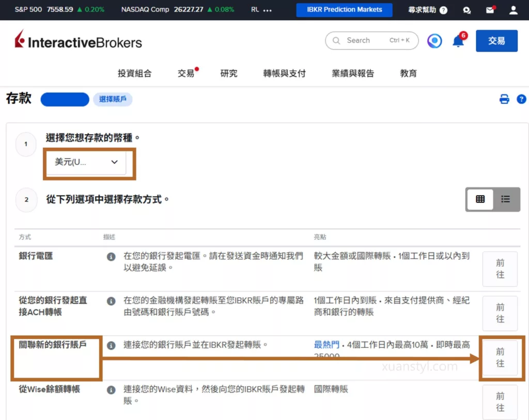Click the 亮點 column header
Screen dimensions: 529x420
click(x=320, y=237)
